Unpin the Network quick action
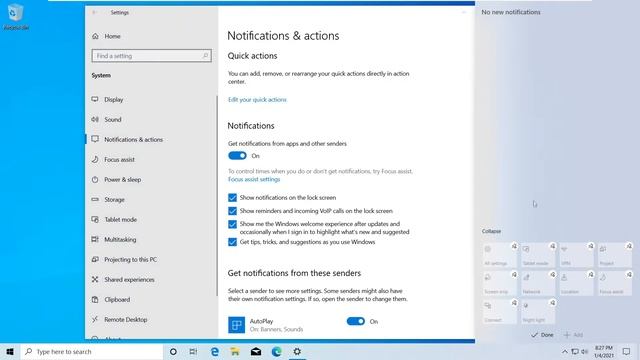 click(x=553, y=275)
